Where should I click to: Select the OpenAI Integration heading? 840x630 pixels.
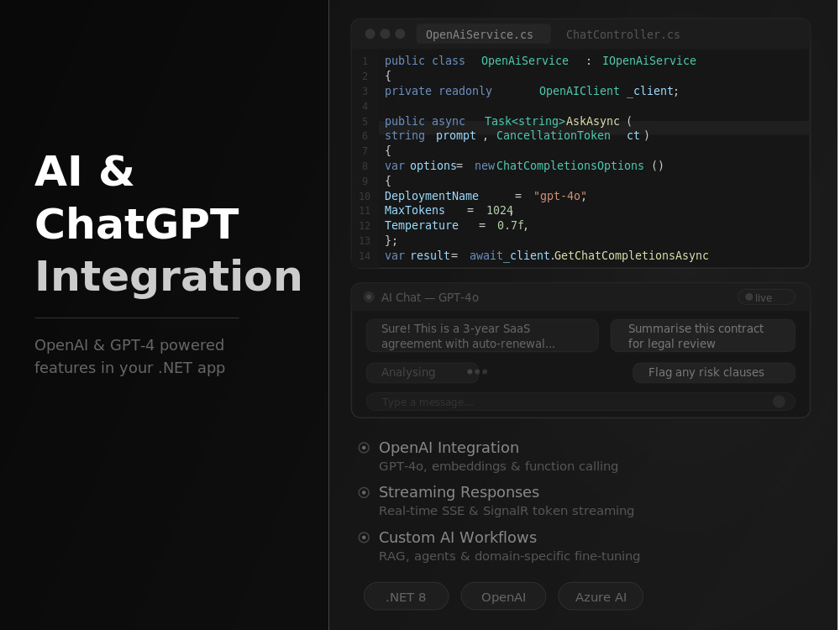coord(449,448)
